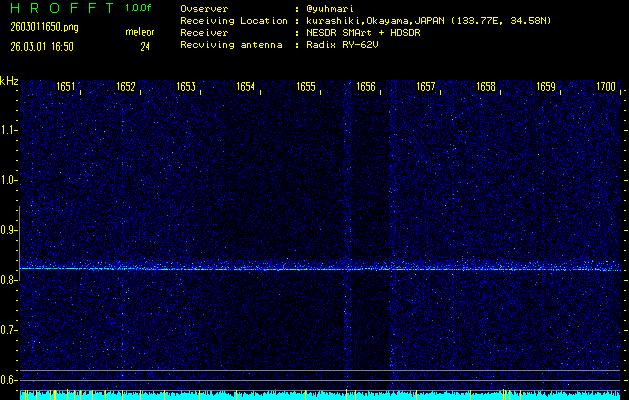Select the 0.7 frequency axis label
The height and width of the screenshot is (400, 629).
[8, 330]
